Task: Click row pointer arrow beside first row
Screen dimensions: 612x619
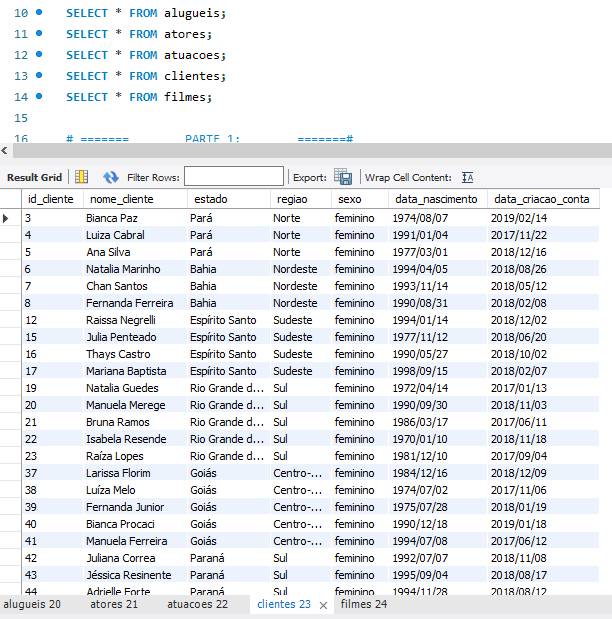Action: pyautogui.click(x=7, y=218)
